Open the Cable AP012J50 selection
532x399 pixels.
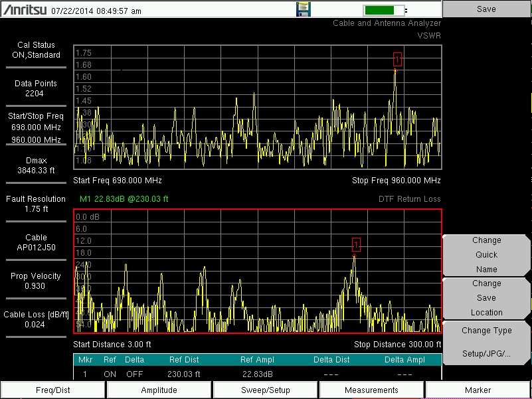pyautogui.click(x=36, y=242)
